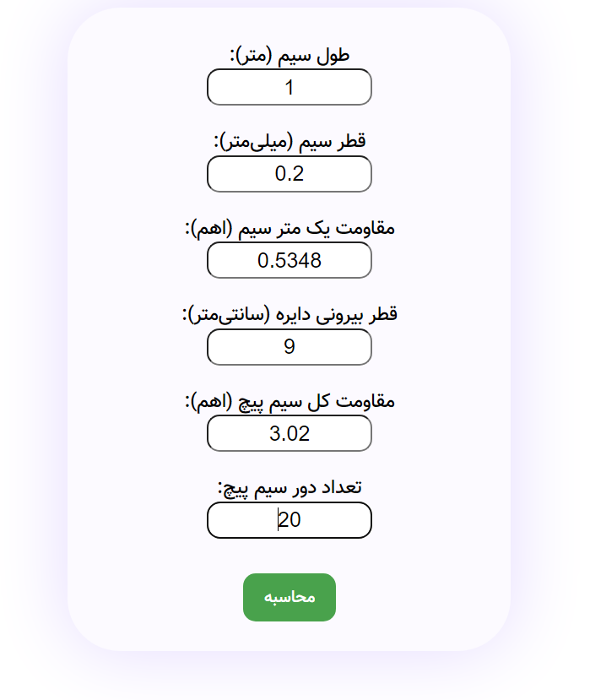
Task: Select the total coil resistance field showing 3.02
Action: pyautogui.click(x=290, y=433)
